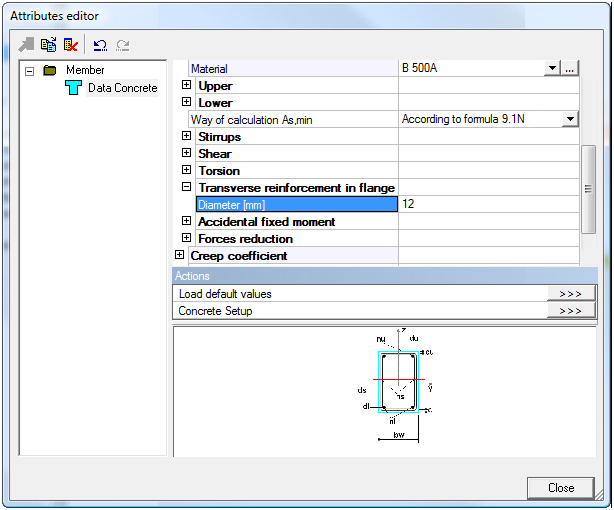Image resolution: width=614 pixels, height=510 pixels.
Task: Click the Material browse ellipsis button
Action: pos(570,68)
